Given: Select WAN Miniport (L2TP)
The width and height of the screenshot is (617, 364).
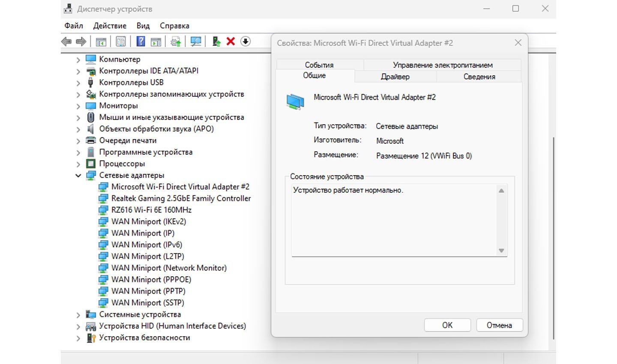Looking at the screenshot, I should 148,256.
